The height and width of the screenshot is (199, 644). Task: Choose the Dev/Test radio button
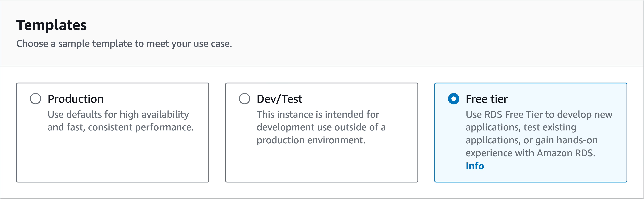pyautogui.click(x=244, y=99)
